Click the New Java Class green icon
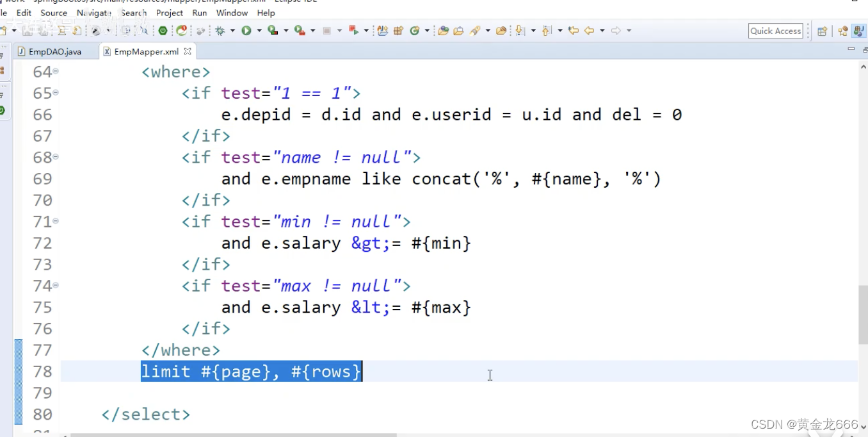The height and width of the screenshot is (437, 868). point(415,31)
